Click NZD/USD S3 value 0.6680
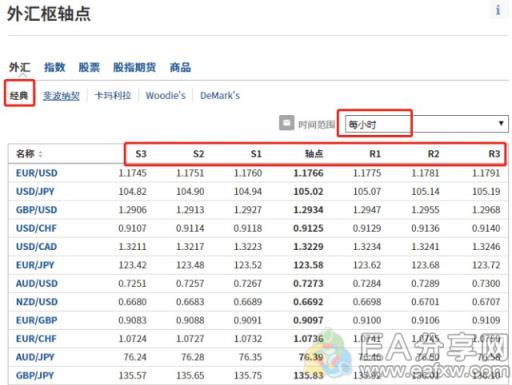Screen dimensions: 512x385 tap(132, 302)
